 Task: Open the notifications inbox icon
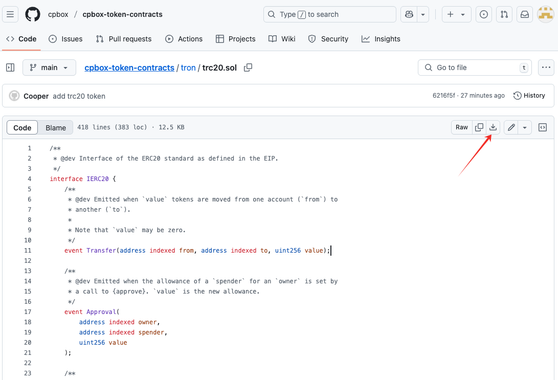click(525, 14)
